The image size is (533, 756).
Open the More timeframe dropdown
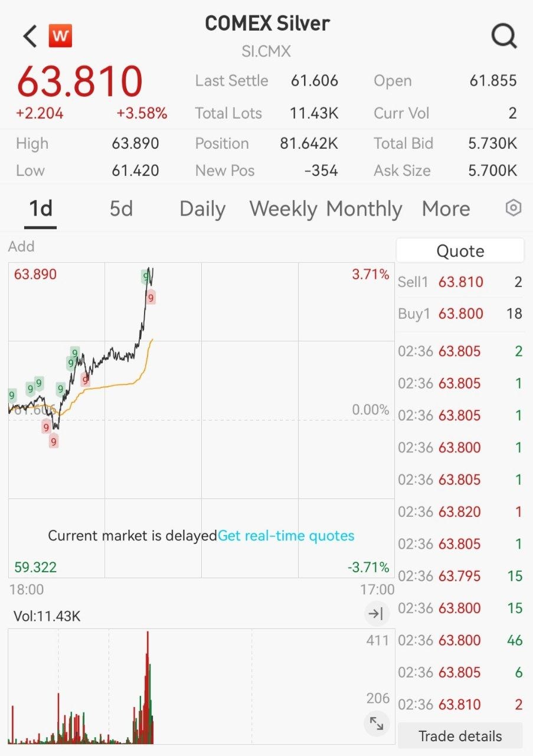click(446, 208)
